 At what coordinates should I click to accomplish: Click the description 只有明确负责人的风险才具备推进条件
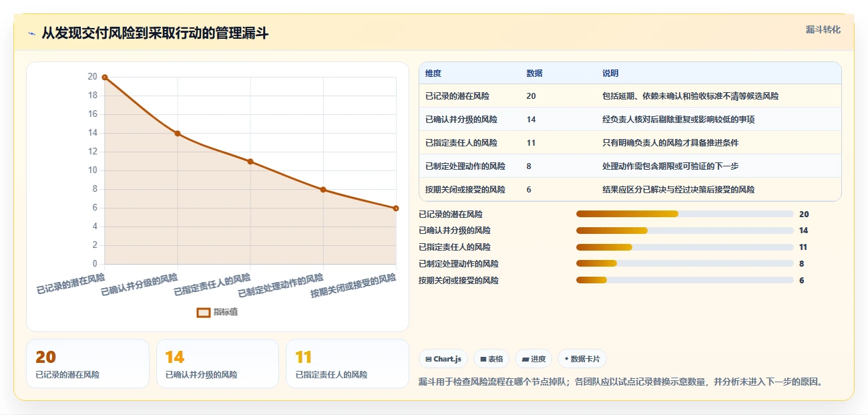670,143
